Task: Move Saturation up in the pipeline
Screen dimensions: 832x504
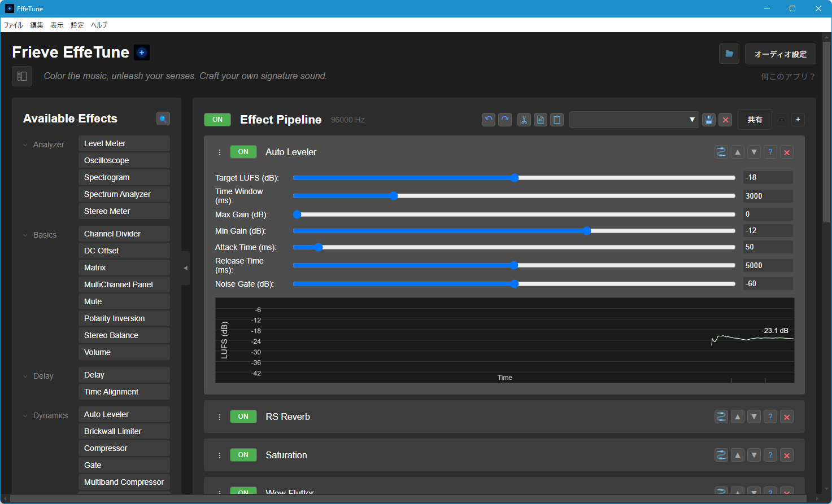Action: click(x=738, y=455)
